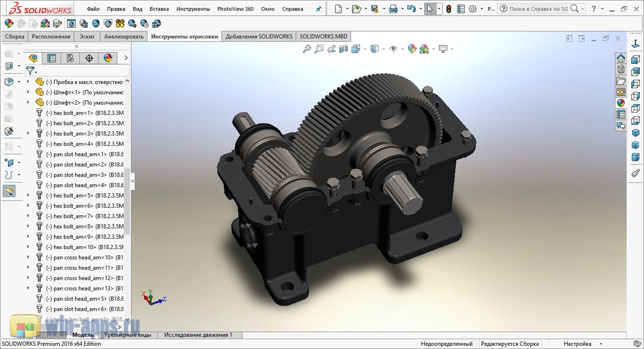Open Edit Appearance in the render toolbar

(9, 23)
